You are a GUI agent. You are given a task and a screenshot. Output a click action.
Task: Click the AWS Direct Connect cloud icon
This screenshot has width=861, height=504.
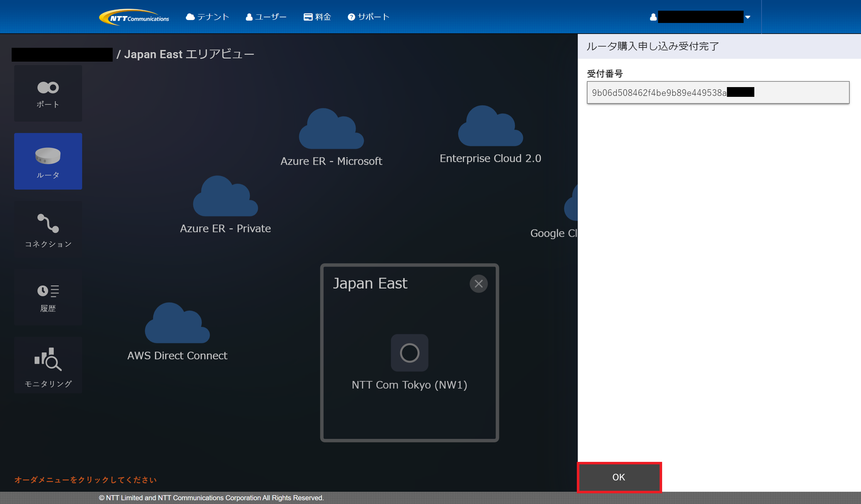[177, 324]
